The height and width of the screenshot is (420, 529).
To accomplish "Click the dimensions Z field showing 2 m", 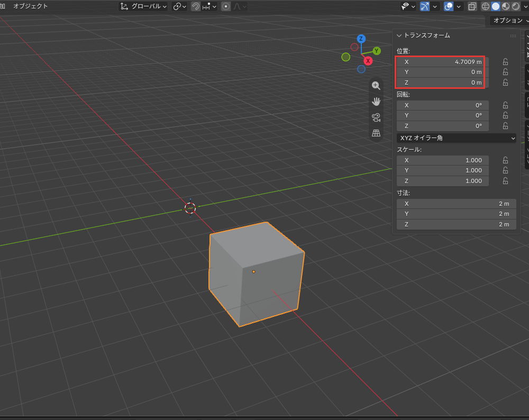I will coord(457,224).
